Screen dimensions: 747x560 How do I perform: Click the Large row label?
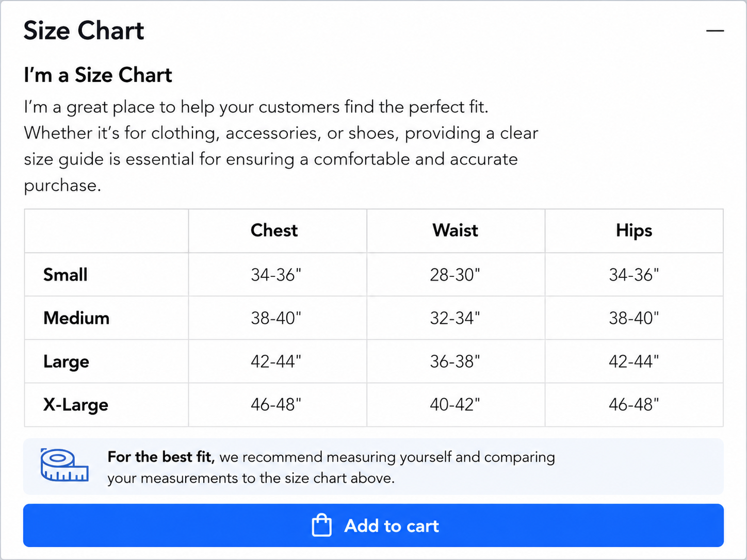click(66, 362)
